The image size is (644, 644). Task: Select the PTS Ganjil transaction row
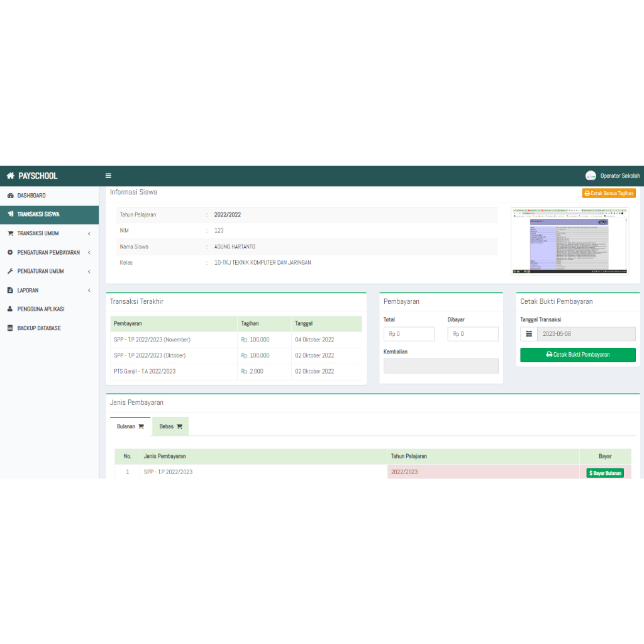pyautogui.click(x=236, y=371)
